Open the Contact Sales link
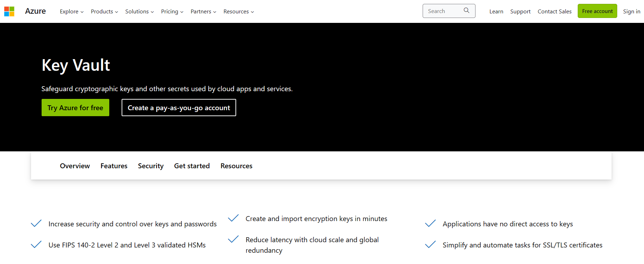 pyautogui.click(x=554, y=12)
